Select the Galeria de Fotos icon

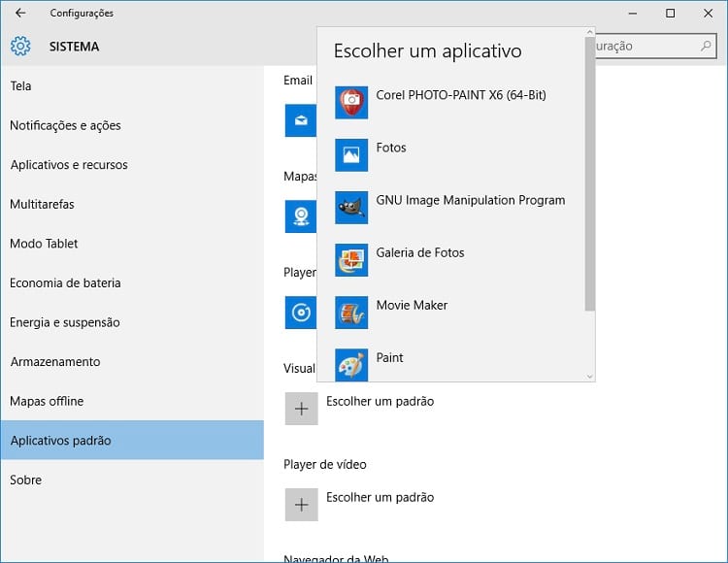pyautogui.click(x=351, y=260)
